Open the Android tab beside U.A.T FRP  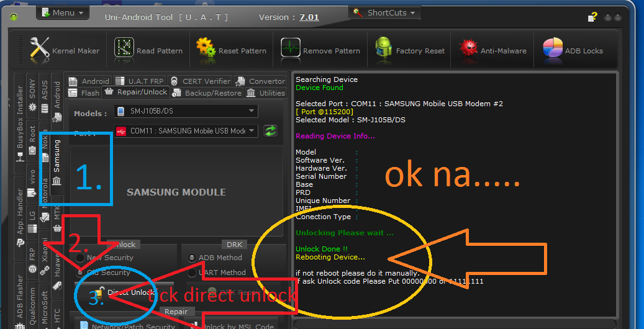click(89, 81)
